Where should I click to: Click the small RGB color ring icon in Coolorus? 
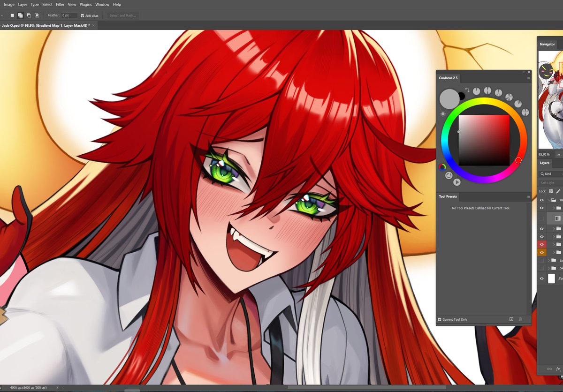[x=442, y=166]
